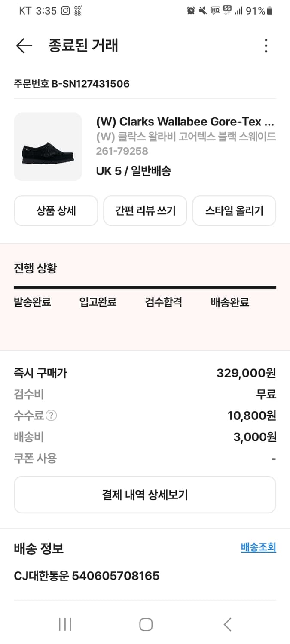Tap the Instagram notification icon in status bar

point(65,11)
